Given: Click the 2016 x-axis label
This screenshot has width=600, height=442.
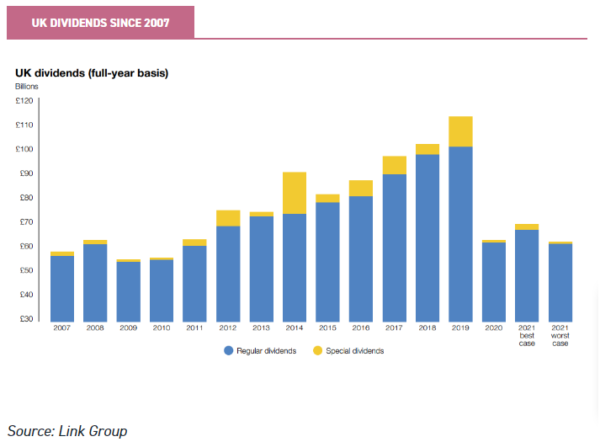Looking at the screenshot, I should point(361,328).
